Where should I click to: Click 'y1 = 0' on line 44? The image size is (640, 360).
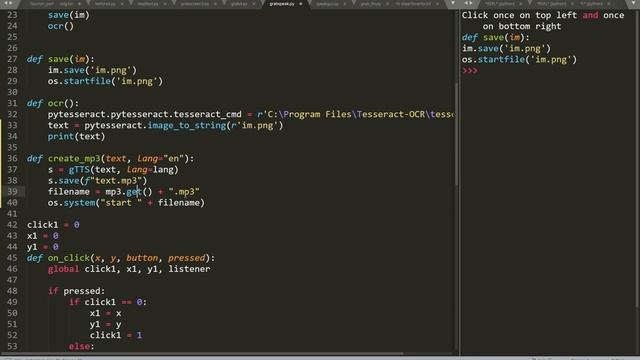[42, 247]
